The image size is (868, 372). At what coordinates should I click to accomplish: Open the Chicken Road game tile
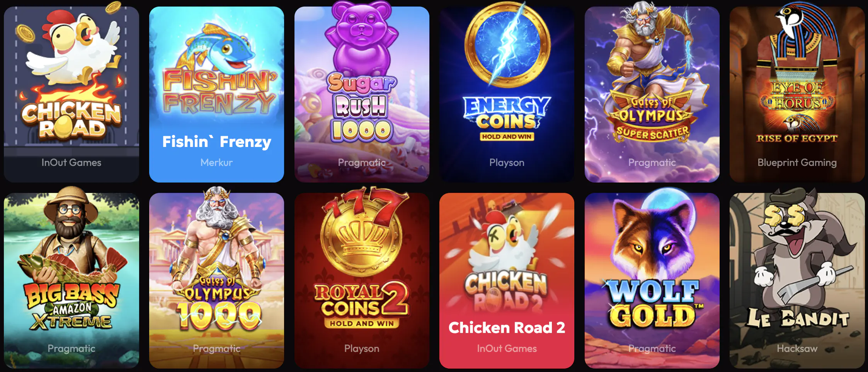[71, 94]
